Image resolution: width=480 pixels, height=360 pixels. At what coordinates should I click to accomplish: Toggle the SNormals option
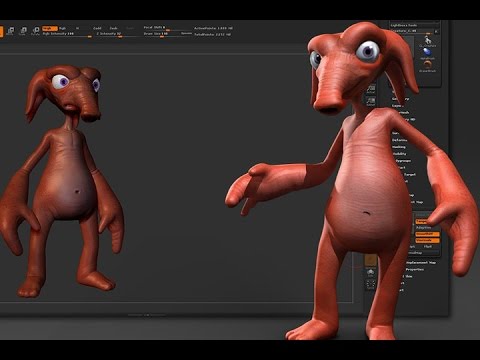point(427,240)
